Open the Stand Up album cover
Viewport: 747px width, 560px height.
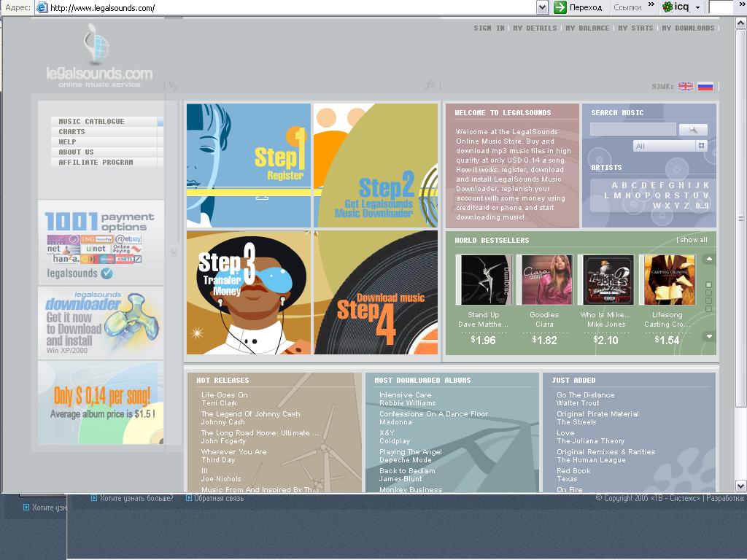(x=484, y=279)
